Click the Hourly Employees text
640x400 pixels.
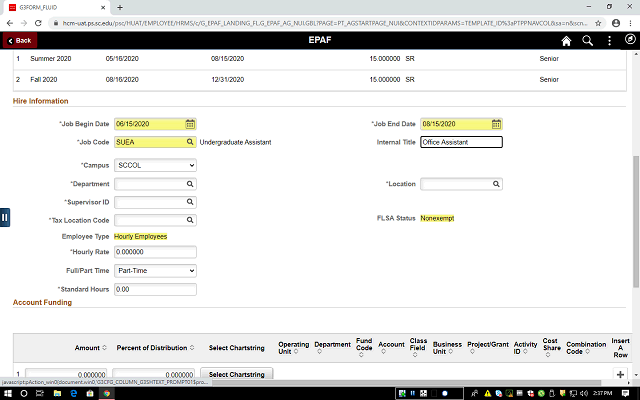[140, 237]
